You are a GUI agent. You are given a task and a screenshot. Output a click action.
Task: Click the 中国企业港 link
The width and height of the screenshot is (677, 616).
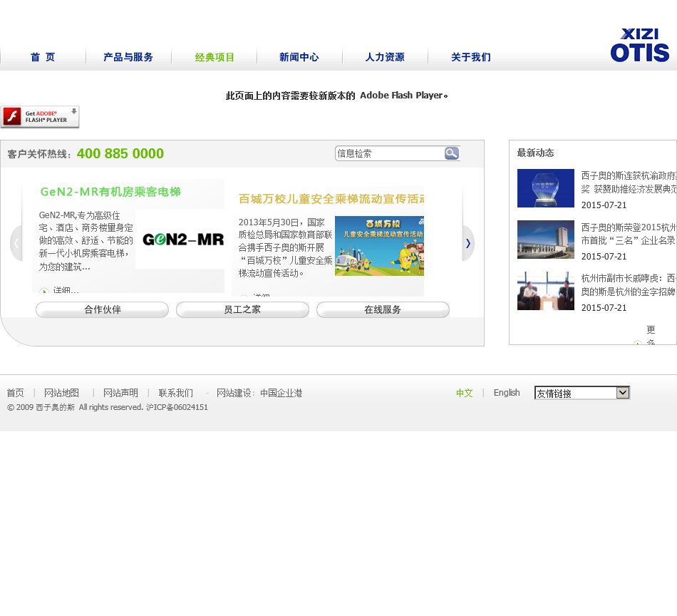tap(281, 393)
